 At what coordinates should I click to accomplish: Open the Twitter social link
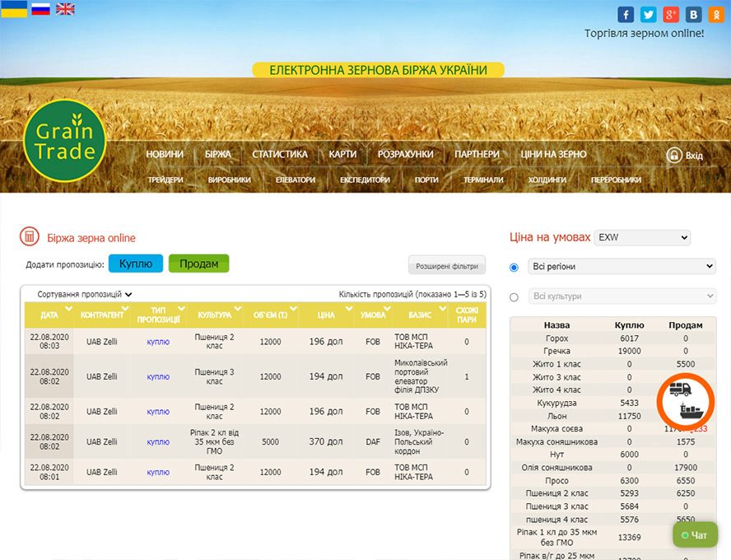(648, 15)
